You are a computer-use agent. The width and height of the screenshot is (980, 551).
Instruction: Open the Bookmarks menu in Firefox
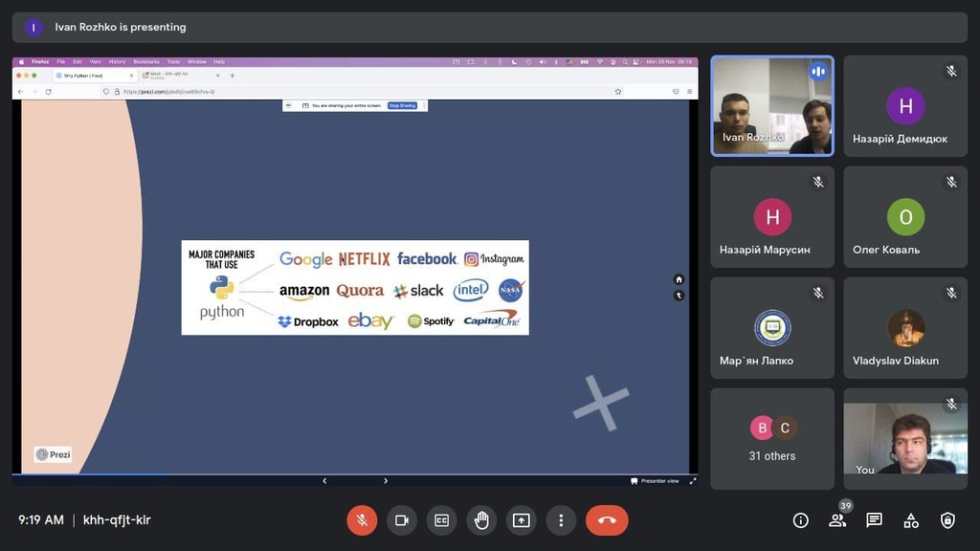point(146,61)
